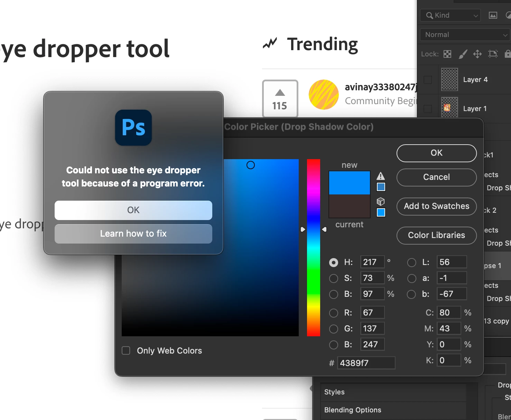511x420 pixels.
Task: Select the Lab a radio button
Action: point(411,278)
